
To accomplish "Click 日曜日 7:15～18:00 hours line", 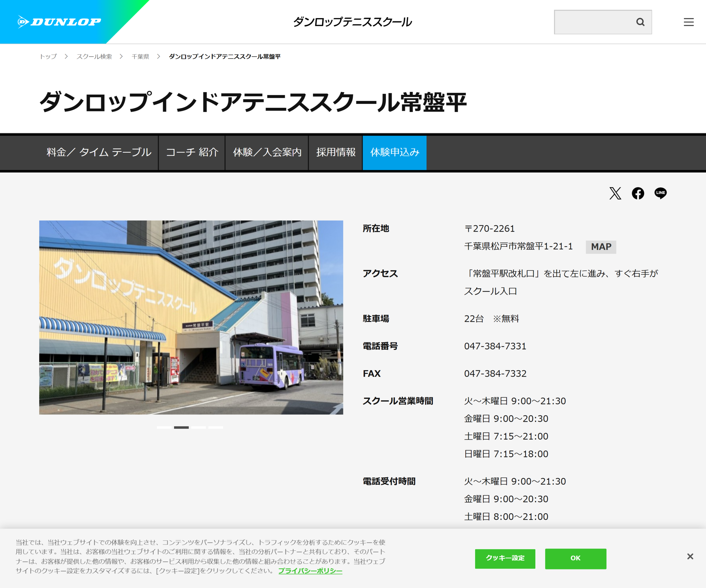I will (x=506, y=454).
